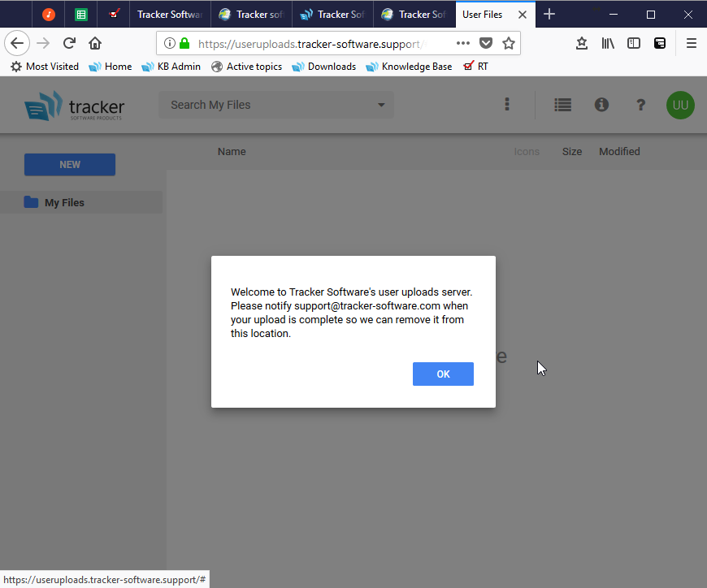Toggle the sidebar view icon
Image resolution: width=707 pixels, height=588 pixels.
634,43
